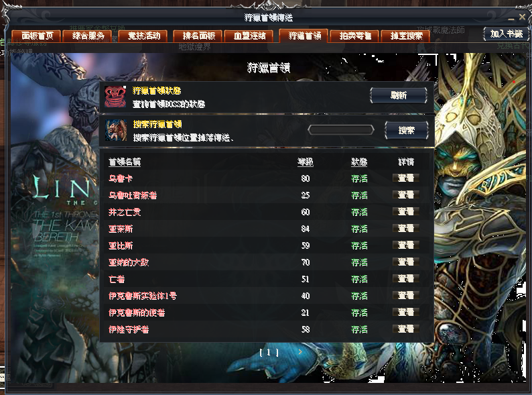Select the 排名面板 tab
This screenshot has width=532, height=395.
point(198,36)
